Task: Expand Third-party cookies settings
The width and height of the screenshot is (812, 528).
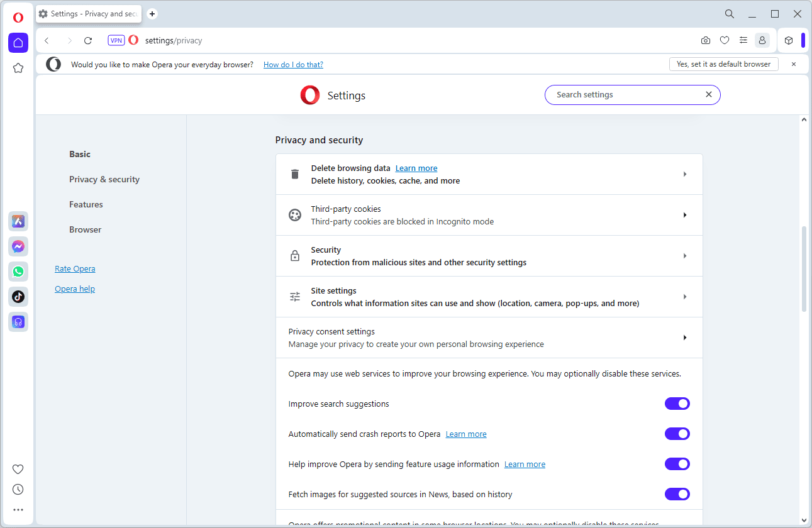Action: (x=684, y=215)
